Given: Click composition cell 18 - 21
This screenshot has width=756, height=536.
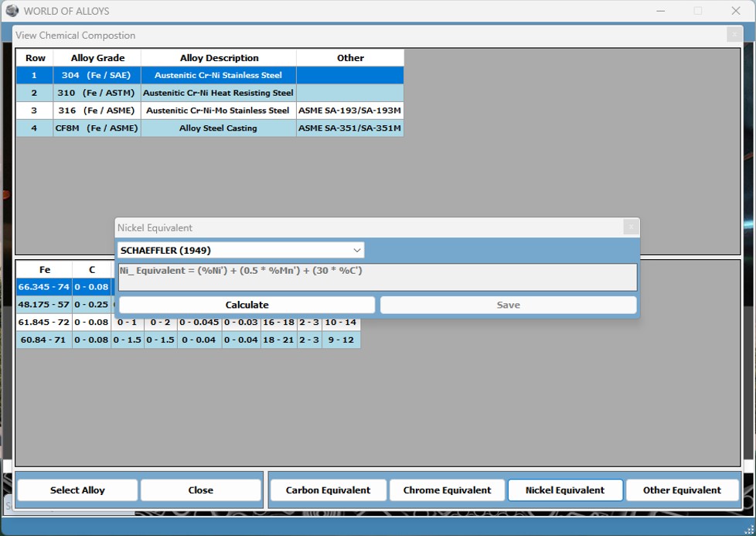Looking at the screenshot, I should tap(279, 340).
